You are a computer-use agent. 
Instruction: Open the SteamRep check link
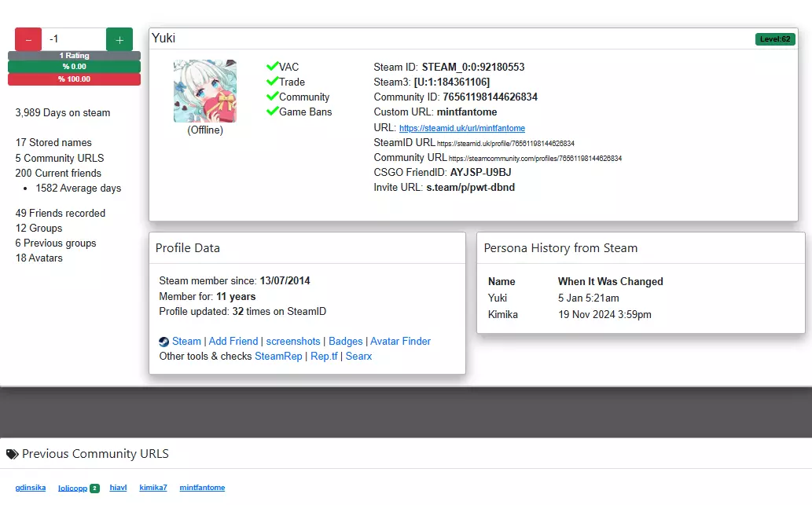[x=278, y=357]
